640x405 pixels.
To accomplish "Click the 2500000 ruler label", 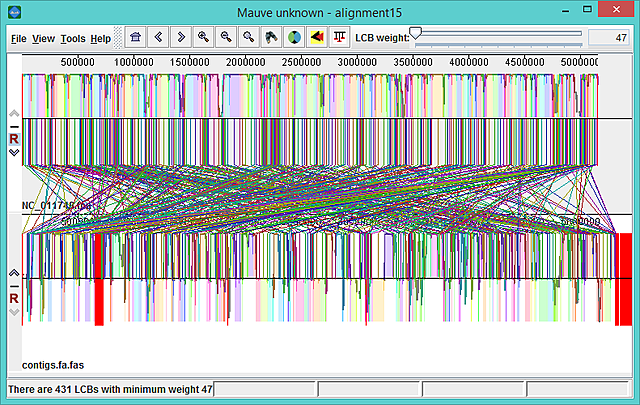I will point(301,62).
